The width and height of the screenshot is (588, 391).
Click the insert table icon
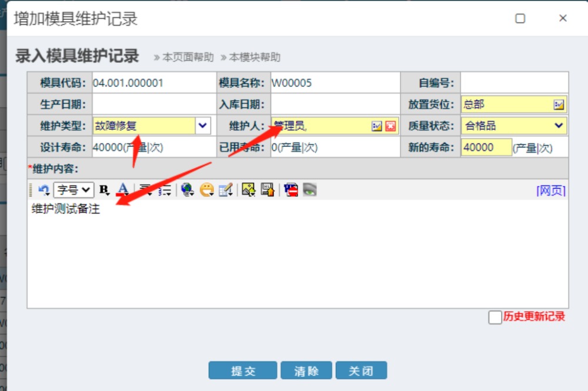[226, 189]
